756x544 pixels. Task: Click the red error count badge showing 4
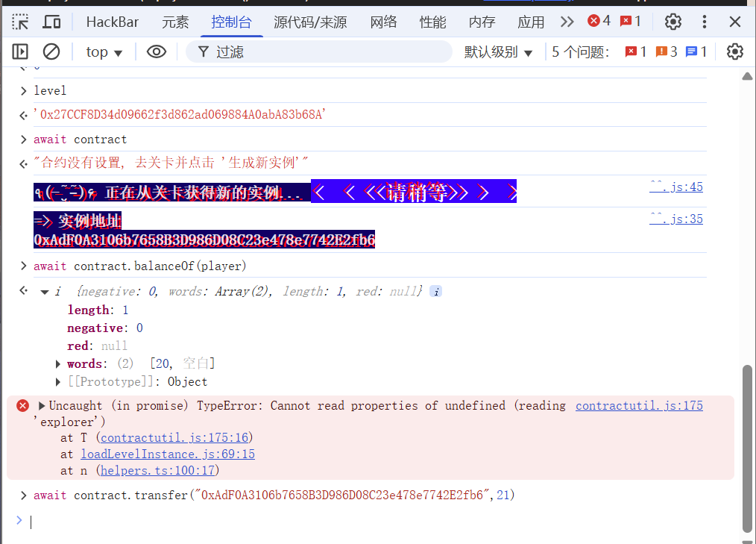click(x=599, y=21)
